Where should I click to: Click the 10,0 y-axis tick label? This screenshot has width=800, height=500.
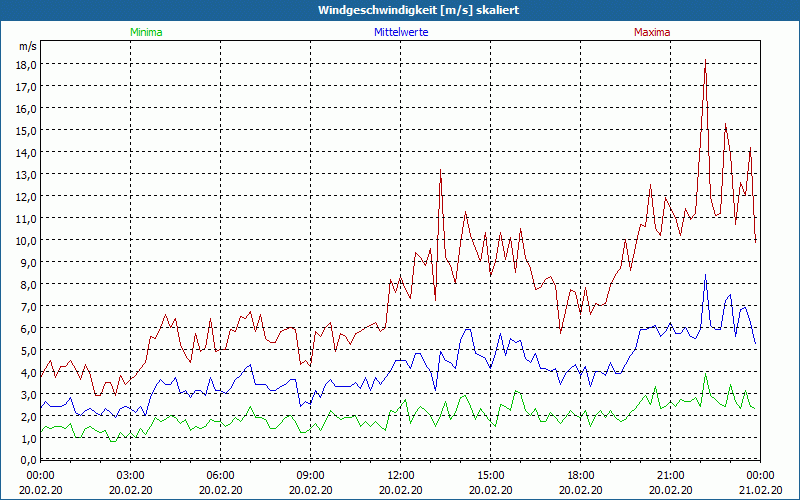(25, 240)
